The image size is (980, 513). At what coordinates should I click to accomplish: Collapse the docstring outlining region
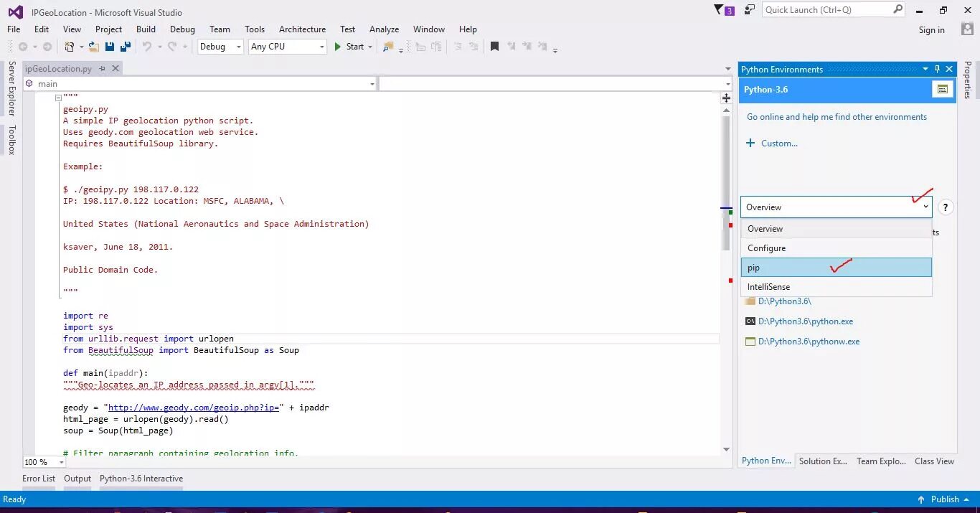tap(58, 98)
